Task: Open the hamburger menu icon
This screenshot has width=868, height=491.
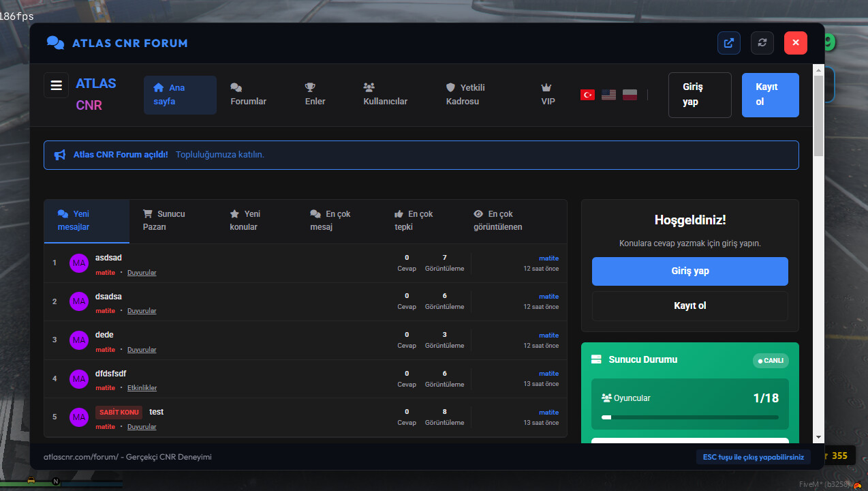Action: [x=57, y=85]
